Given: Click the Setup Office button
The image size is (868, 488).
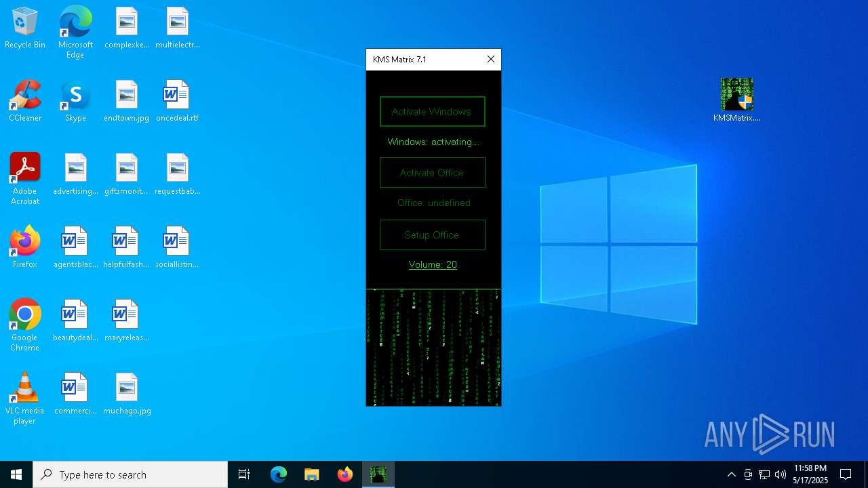Looking at the screenshot, I should pos(433,235).
